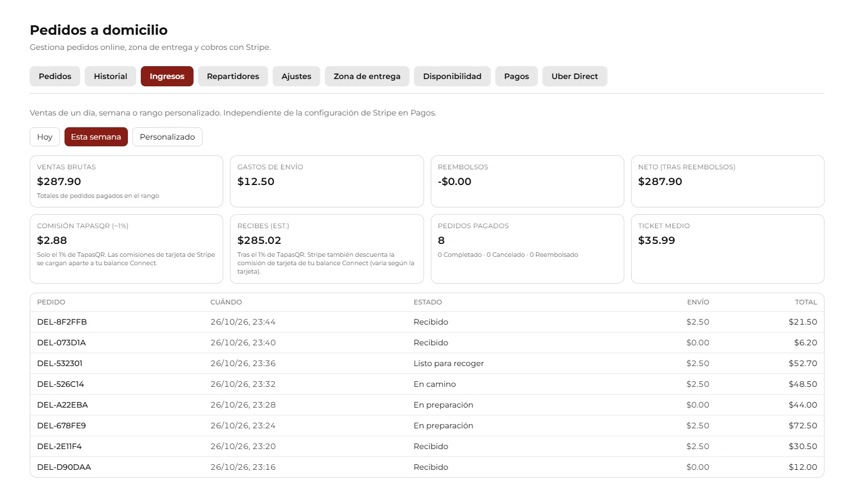Click the Ventas brutas $287.90 value

(59, 182)
